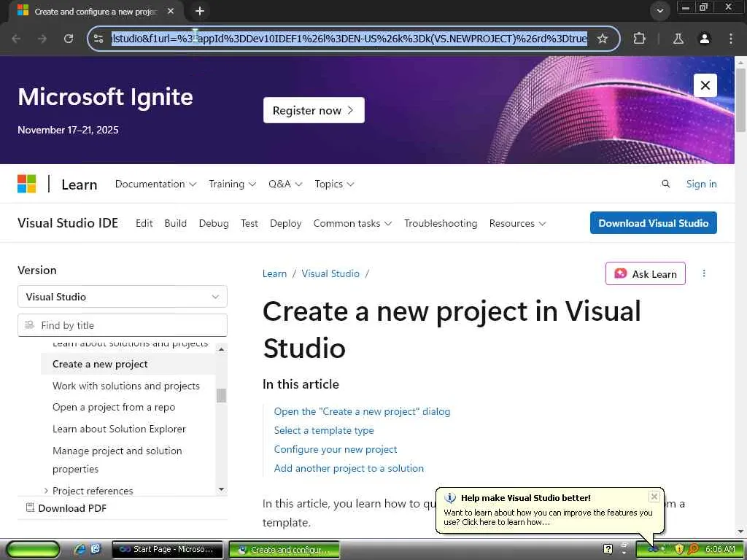Open a new browser tab
This screenshot has width=747, height=560.
click(x=200, y=11)
